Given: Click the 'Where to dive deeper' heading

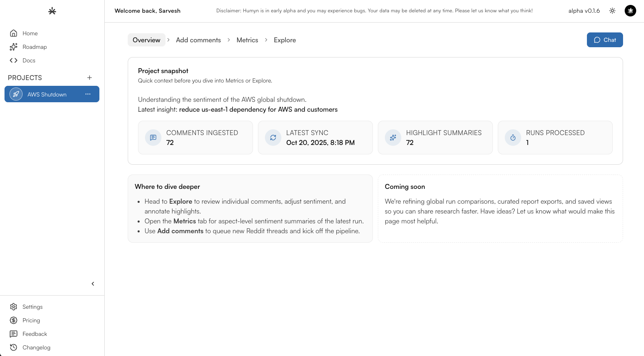Looking at the screenshot, I should click(x=168, y=186).
